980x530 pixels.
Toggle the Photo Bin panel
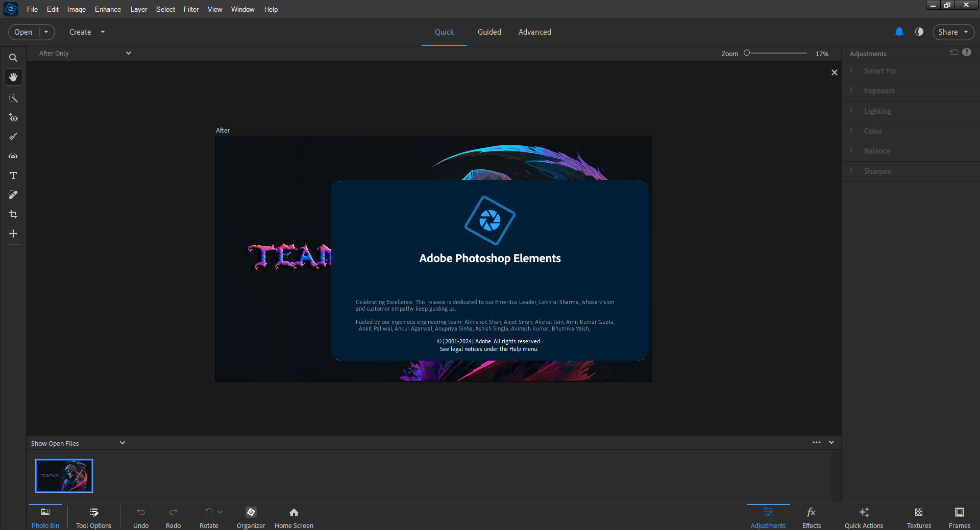pyautogui.click(x=45, y=517)
